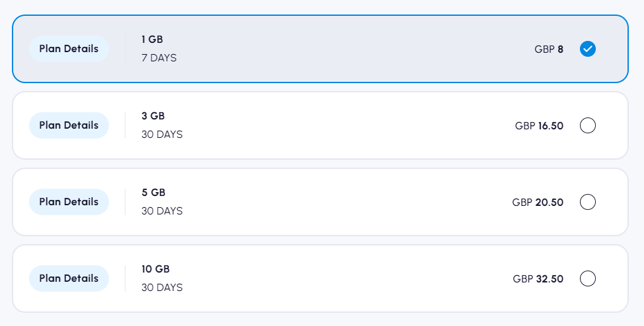Click the 3 GB data label

point(153,116)
